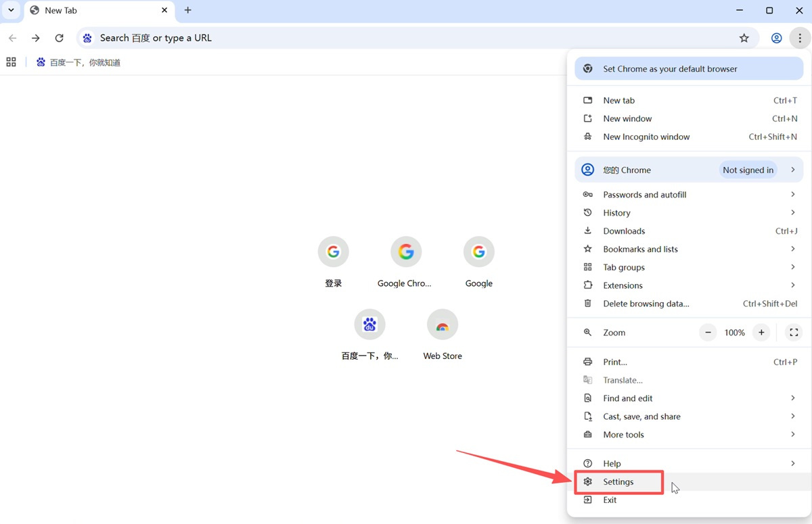The image size is (812, 524).
Task: Click the reload page icon
Action: pyautogui.click(x=60, y=39)
